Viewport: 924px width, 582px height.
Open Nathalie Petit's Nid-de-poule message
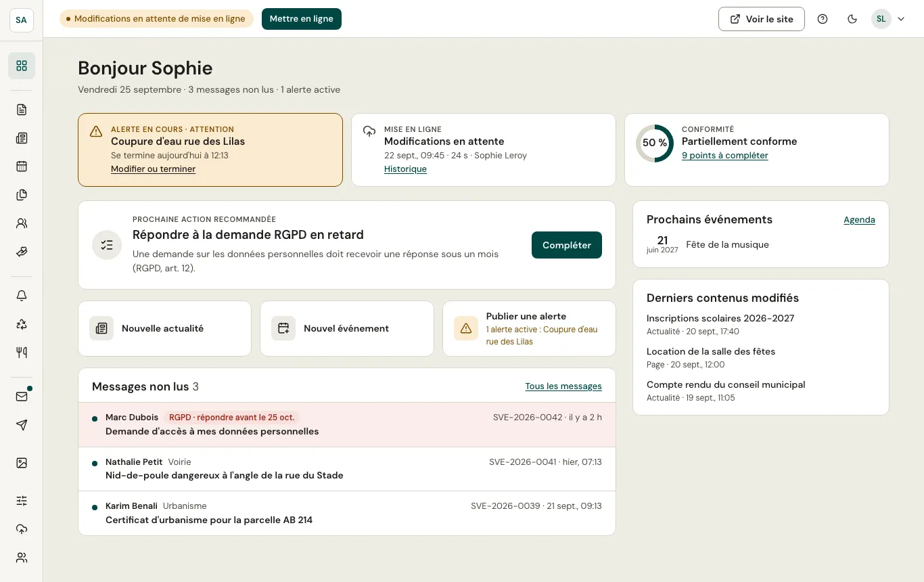[x=347, y=469]
